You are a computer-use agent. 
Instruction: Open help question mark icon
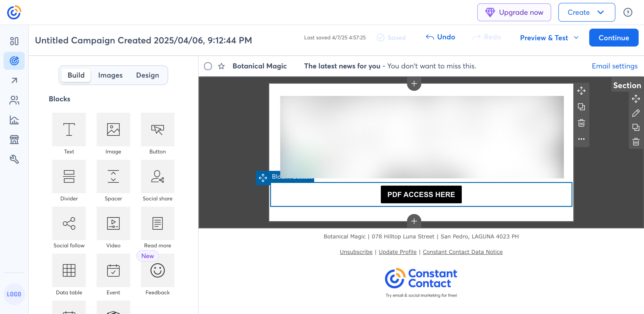628,12
